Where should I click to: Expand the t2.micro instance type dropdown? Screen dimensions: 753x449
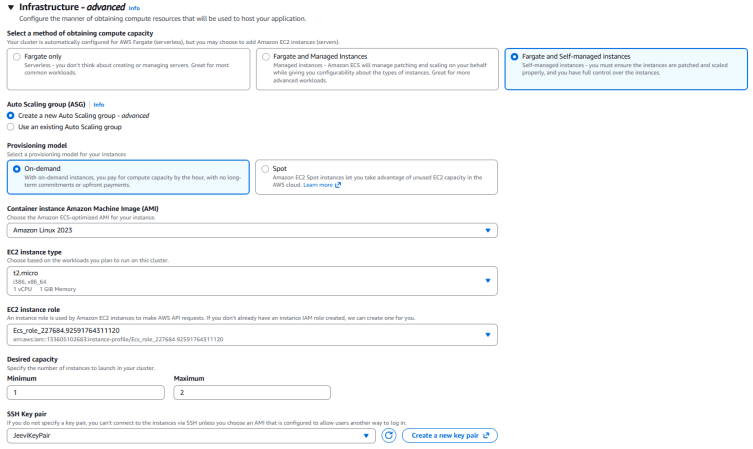(x=251, y=280)
